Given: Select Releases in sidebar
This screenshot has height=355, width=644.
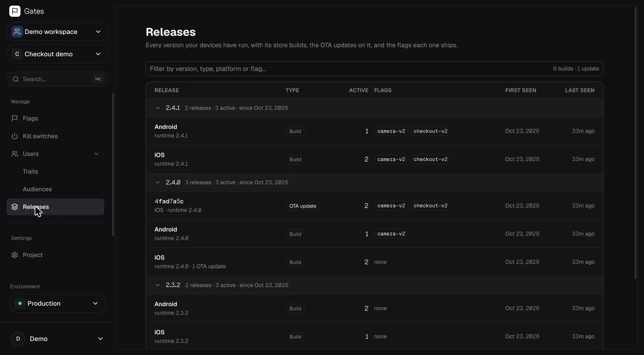Looking at the screenshot, I should pyautogui.click(x=55, y=207).
